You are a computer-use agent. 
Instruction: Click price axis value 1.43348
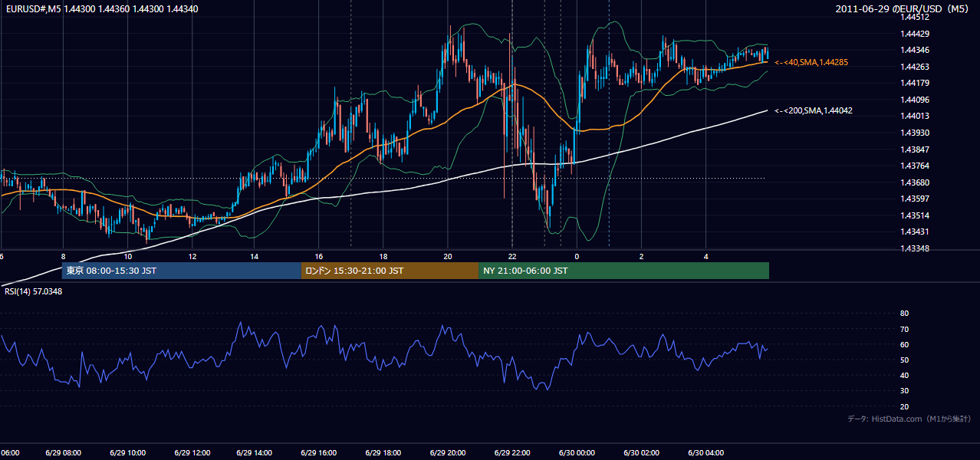(x=915, y=248)
